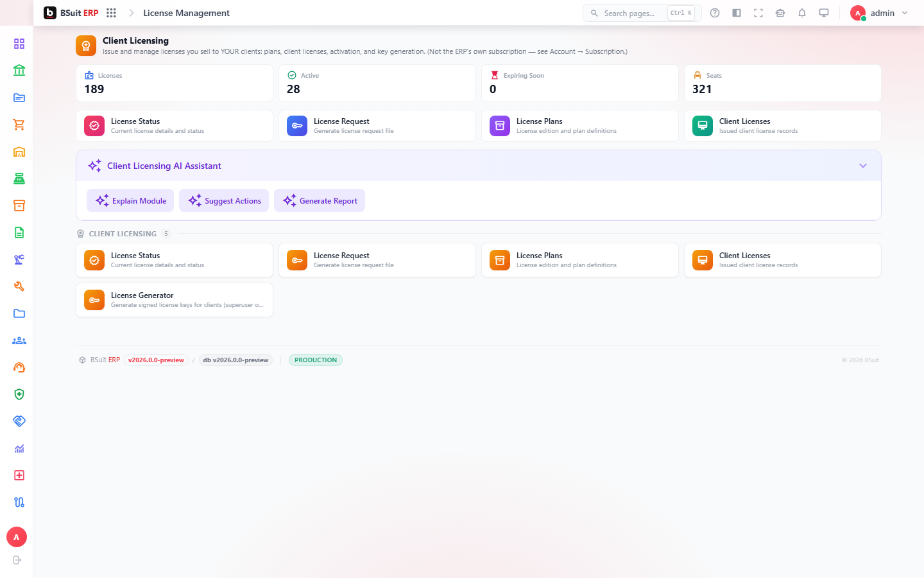Open the apps grid launcher icon
Image resolution: width=924 pixels, height=578 pixels.
[x=111, y=13]
